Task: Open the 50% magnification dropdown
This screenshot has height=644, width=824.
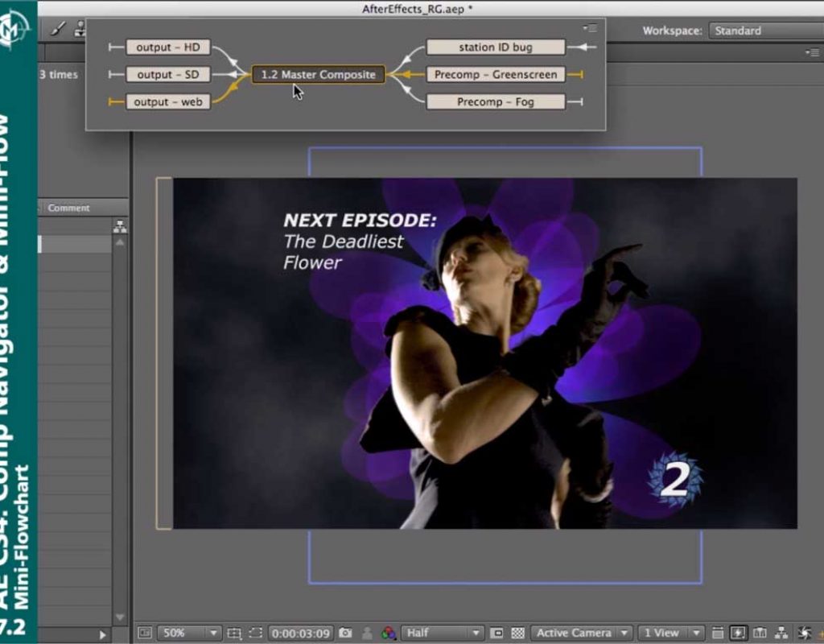Action: [x=189, y=633]
